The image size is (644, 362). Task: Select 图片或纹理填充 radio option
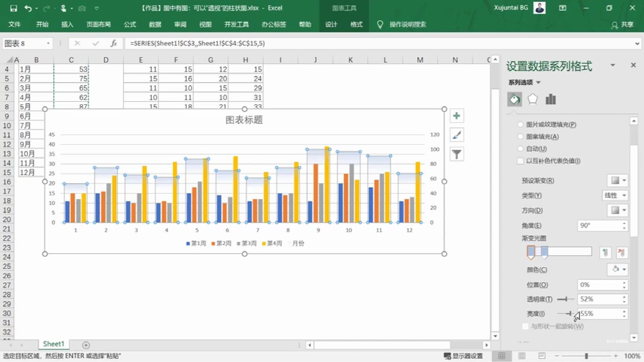point(520,124)
